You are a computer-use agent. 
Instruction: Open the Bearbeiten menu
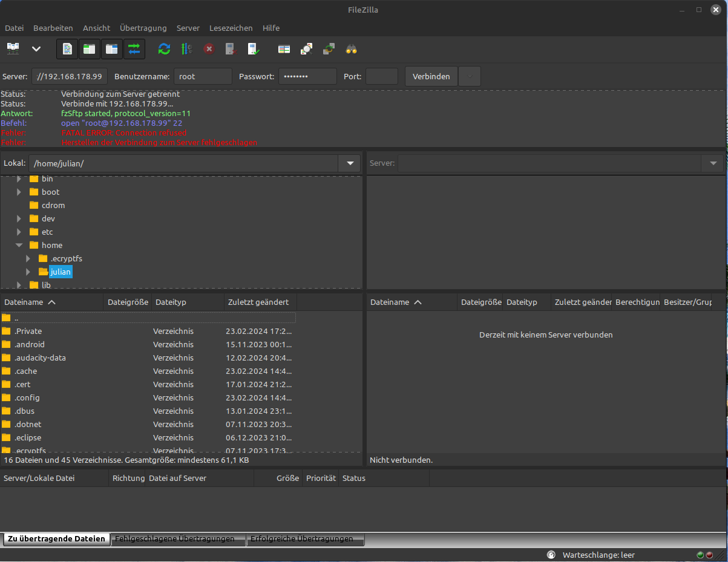(x=53, y=28)
